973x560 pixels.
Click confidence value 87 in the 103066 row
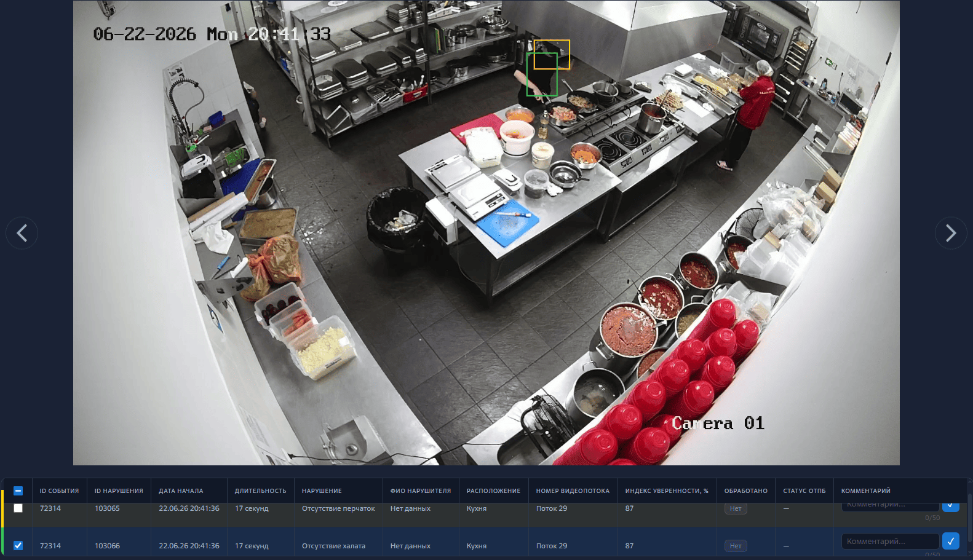click(x=629, y=546)
